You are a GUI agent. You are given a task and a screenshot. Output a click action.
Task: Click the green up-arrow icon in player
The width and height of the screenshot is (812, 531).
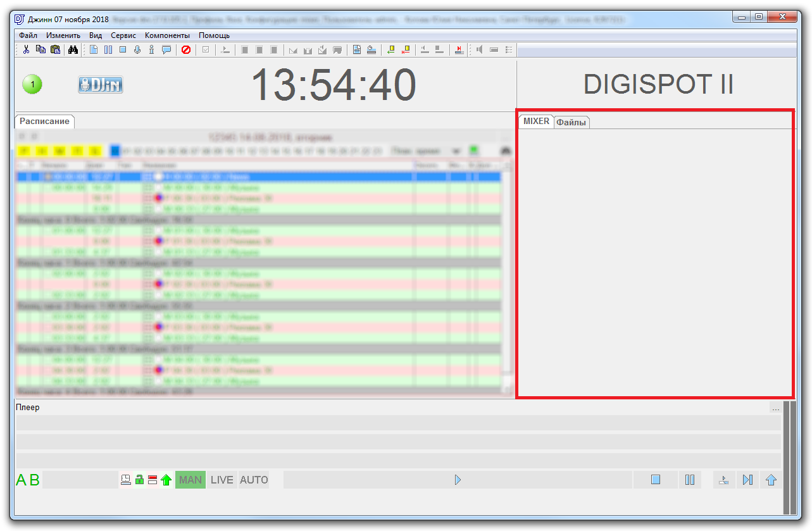point(166,480)
